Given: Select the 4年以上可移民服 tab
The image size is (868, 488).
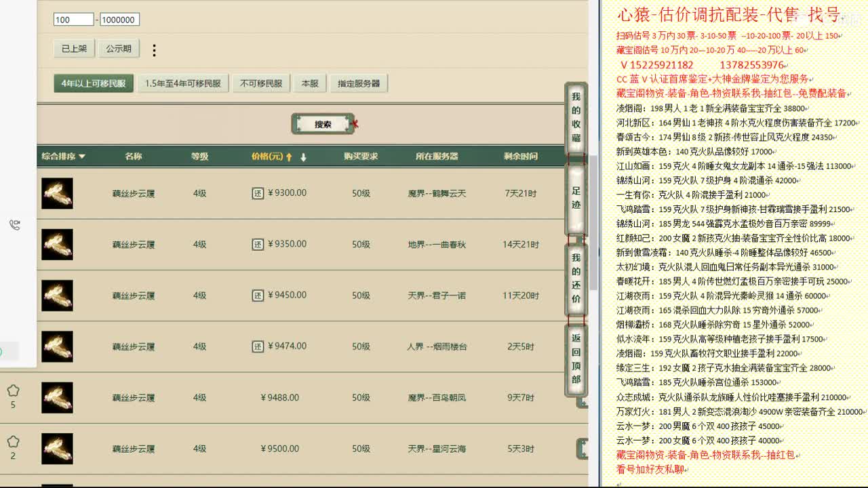Looking at the screenshot, I should (x=94, y=83).
